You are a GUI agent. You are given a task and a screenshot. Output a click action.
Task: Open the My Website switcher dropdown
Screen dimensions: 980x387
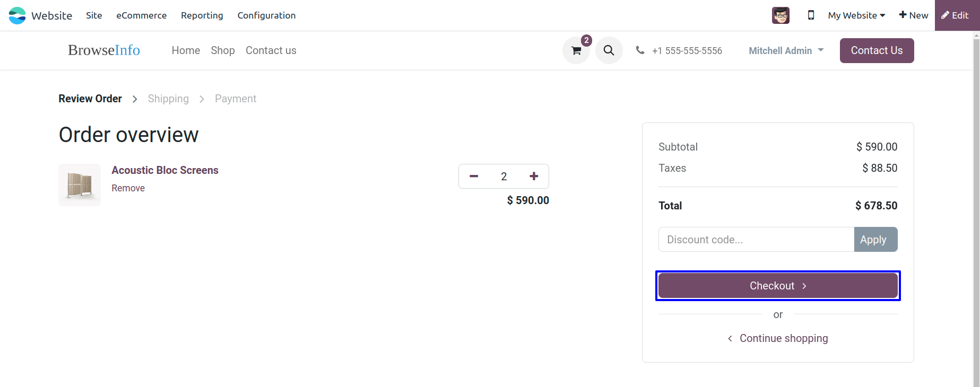click(x=856, y=15)
